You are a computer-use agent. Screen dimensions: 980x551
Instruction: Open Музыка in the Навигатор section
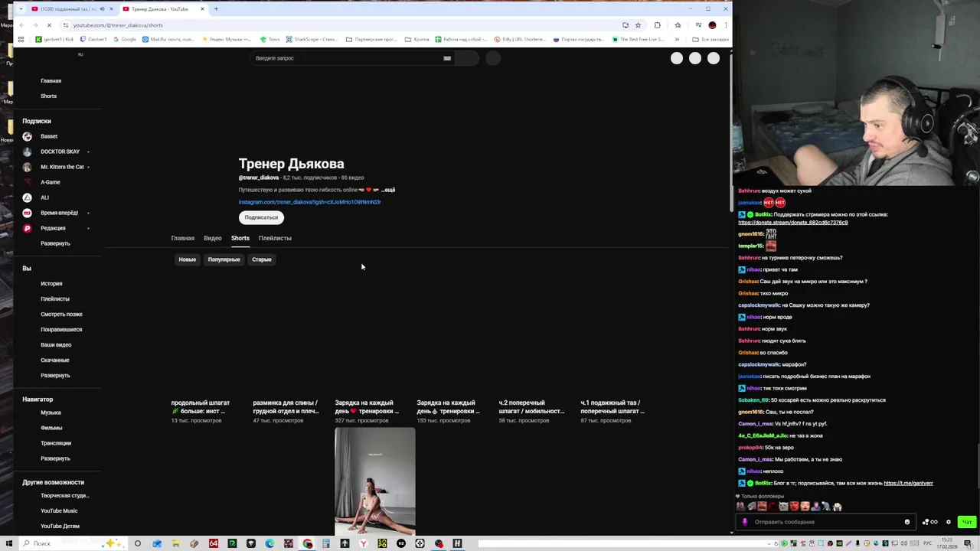pyautogui.click(x=51, y=412)
